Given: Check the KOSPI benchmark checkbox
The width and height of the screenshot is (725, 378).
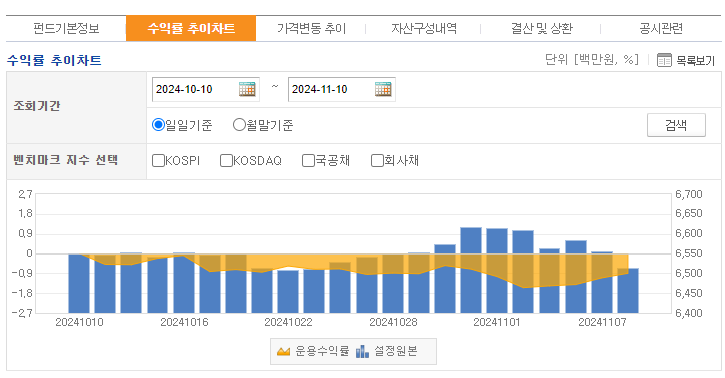Looking at the screenshot, I should click(x=159, y=160).
